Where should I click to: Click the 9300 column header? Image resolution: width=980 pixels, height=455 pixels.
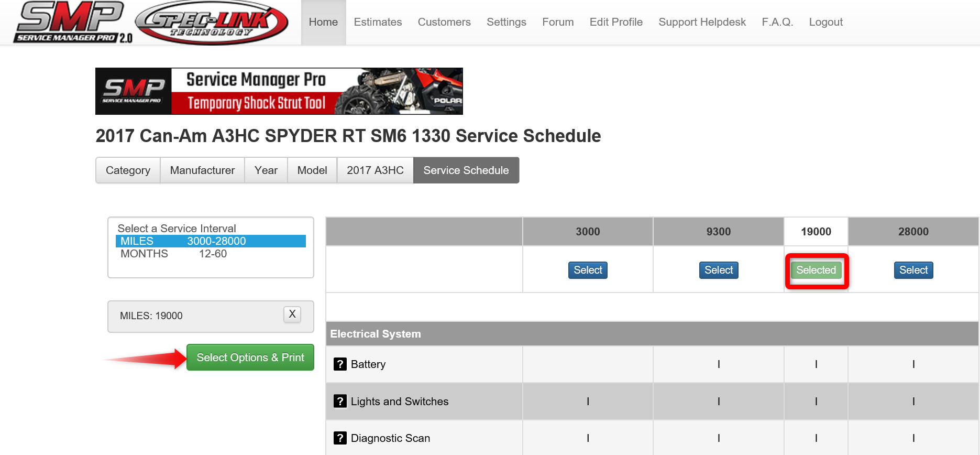point(719,232)
